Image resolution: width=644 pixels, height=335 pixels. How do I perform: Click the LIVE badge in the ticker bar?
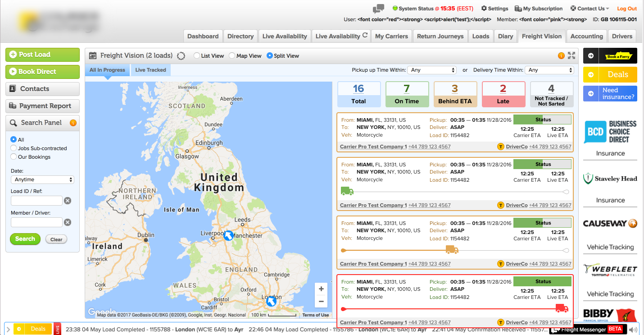pos(57,329)
